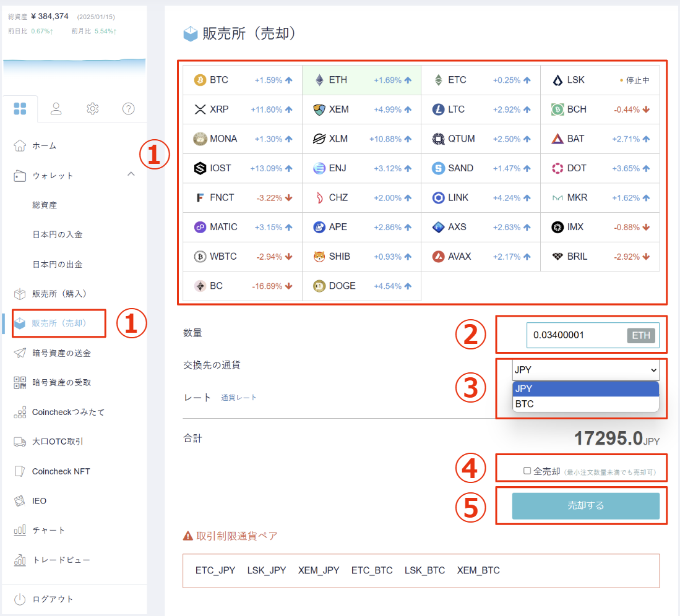Click the 数量 amount input field
The width and height of the screenshot is (680, 616).
(x=593, y=335)
